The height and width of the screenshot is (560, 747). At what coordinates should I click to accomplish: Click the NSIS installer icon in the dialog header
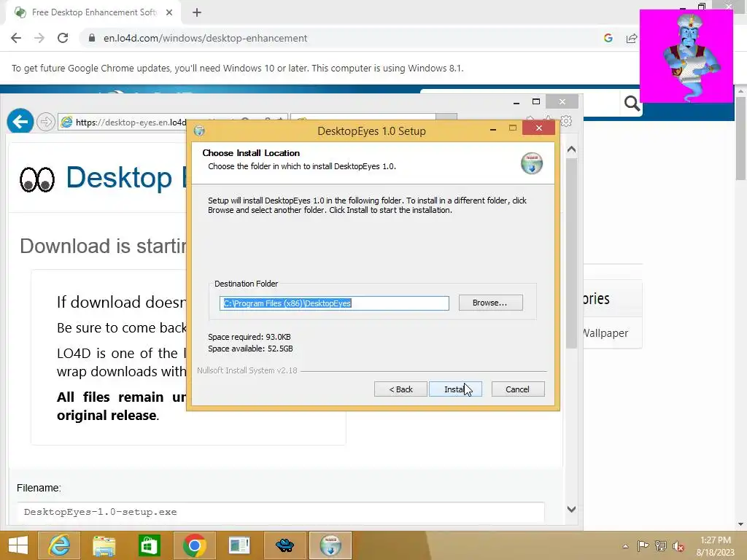click(532, 163)
